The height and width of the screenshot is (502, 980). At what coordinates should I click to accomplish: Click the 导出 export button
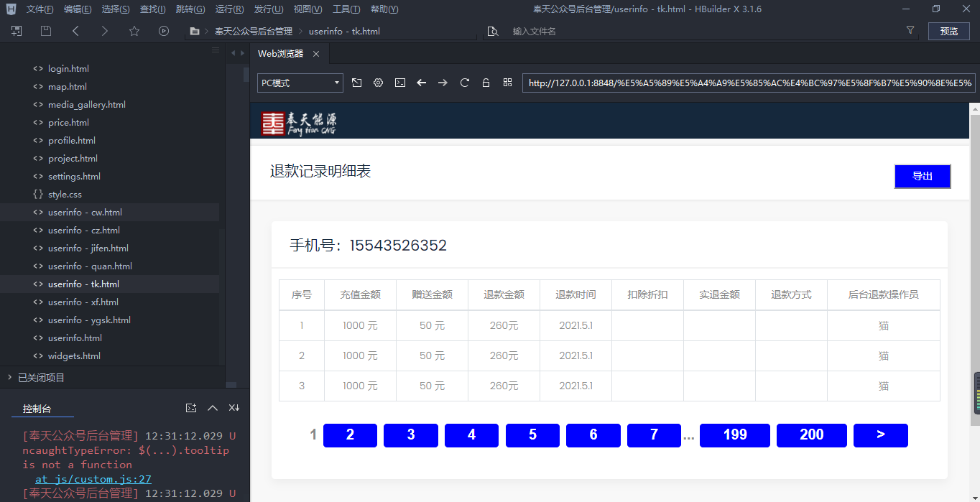(x=922, y=177)
